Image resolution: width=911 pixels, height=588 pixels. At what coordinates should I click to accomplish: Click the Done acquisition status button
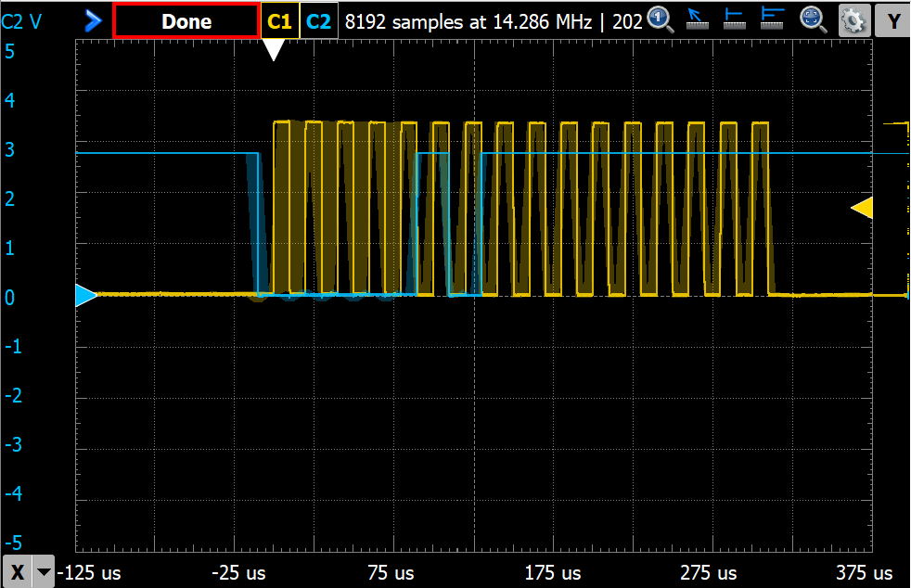point(186,21)
